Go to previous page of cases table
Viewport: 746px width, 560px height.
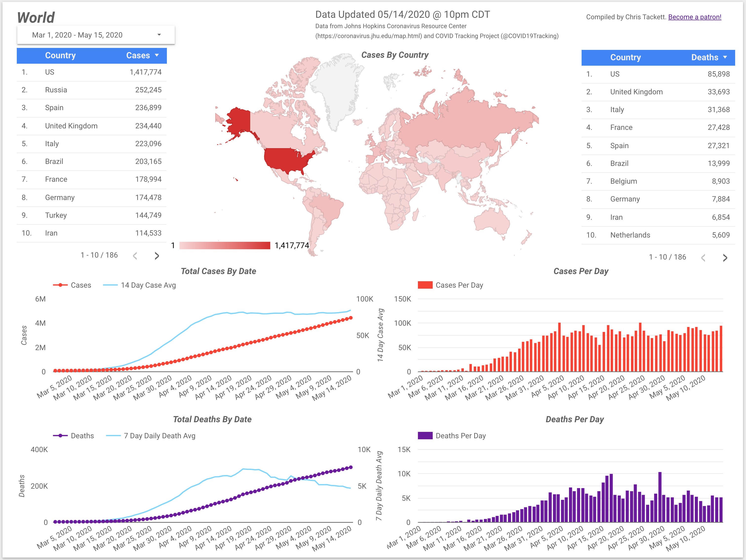coord(135,256)
